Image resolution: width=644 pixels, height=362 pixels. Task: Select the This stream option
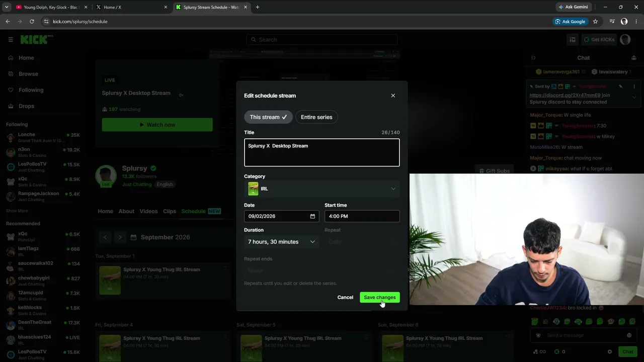coord(268,117)
